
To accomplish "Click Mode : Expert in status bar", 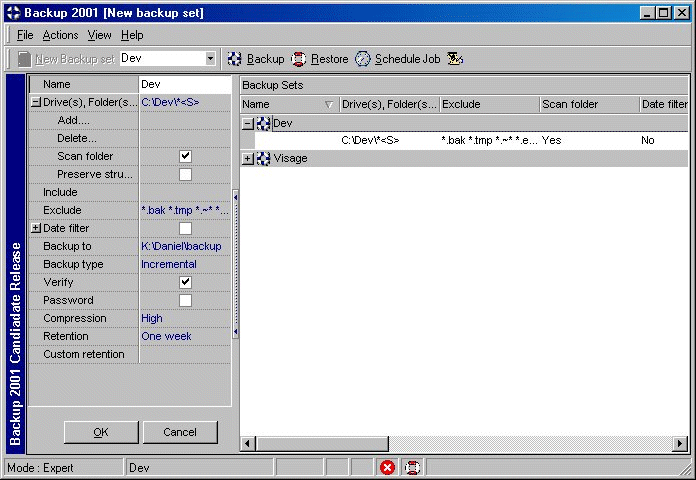I will pos(40,468).
